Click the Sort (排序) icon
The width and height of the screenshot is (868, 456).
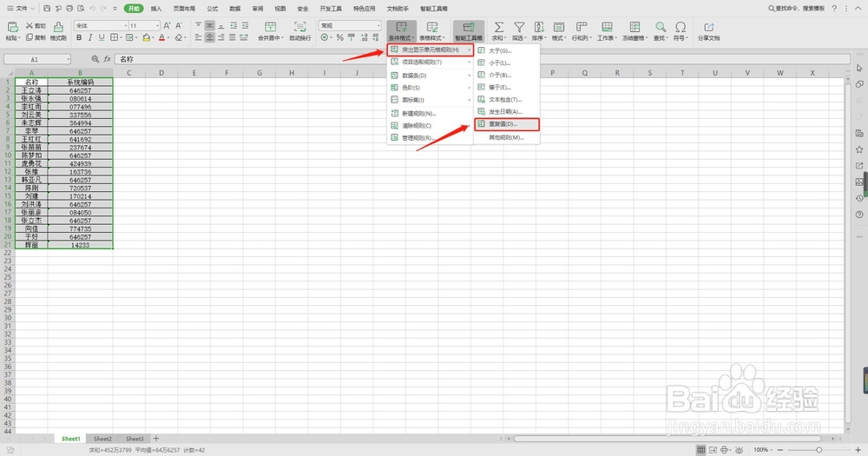539,27
